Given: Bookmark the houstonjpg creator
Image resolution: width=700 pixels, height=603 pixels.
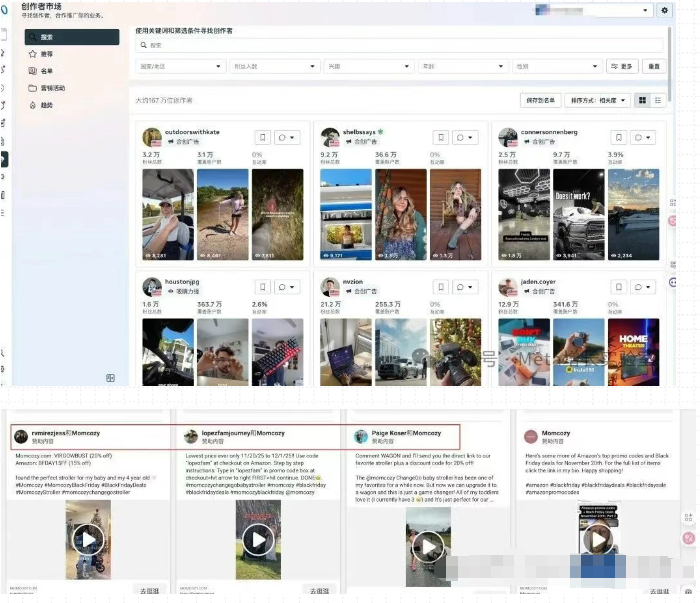Looking at the screenshot, I should coord(262,287).
